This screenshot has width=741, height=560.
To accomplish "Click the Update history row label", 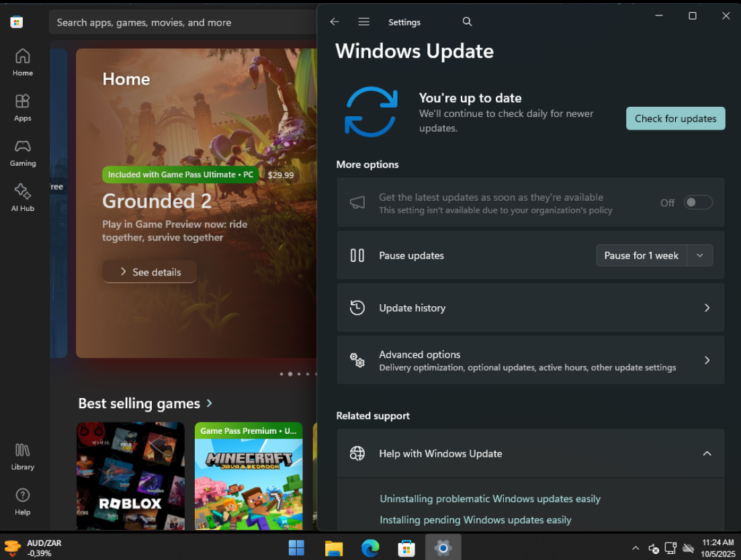I will (x=412, y=308).
